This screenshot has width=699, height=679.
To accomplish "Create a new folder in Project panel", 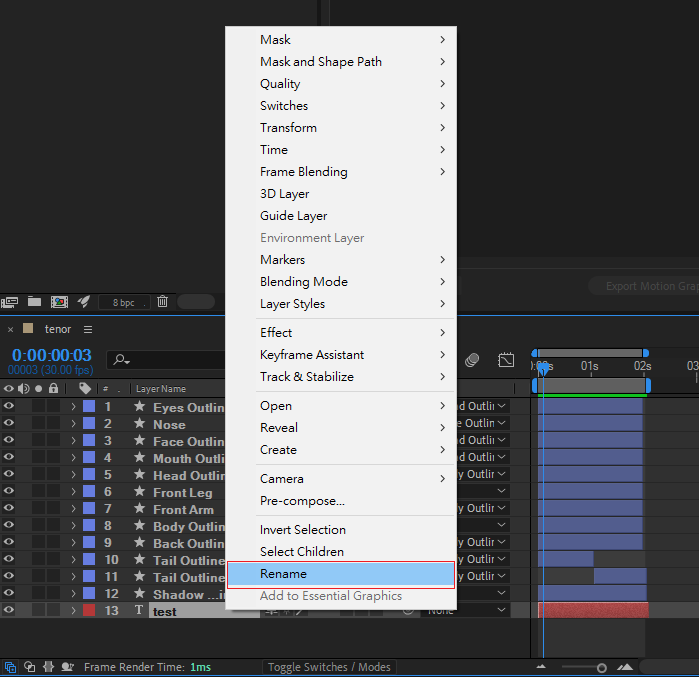I will tap(34, 301).
